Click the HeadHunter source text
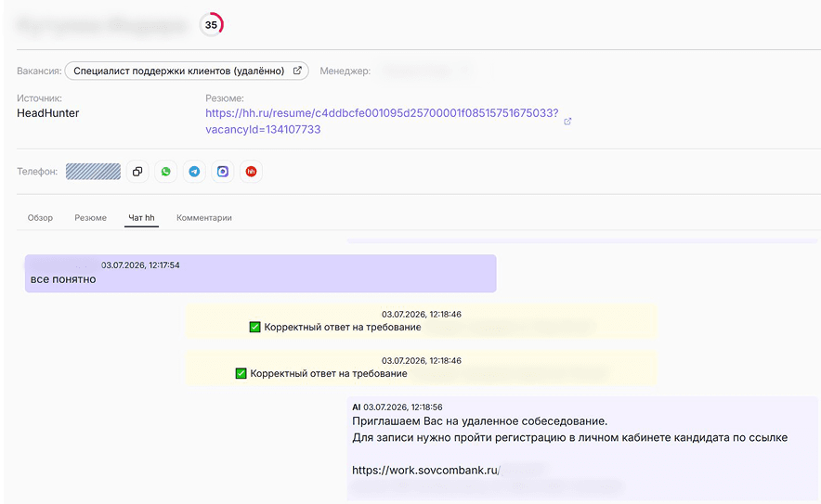This screenshot has width=821, height=504. [48, 113]
